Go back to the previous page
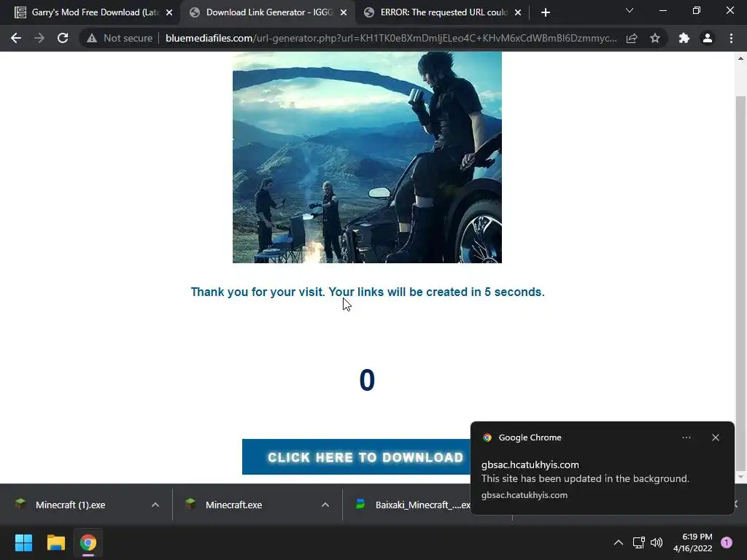Image resolution: width=747 pixels, height=560 pixels. pyautogui.click(x=16, y=38)
